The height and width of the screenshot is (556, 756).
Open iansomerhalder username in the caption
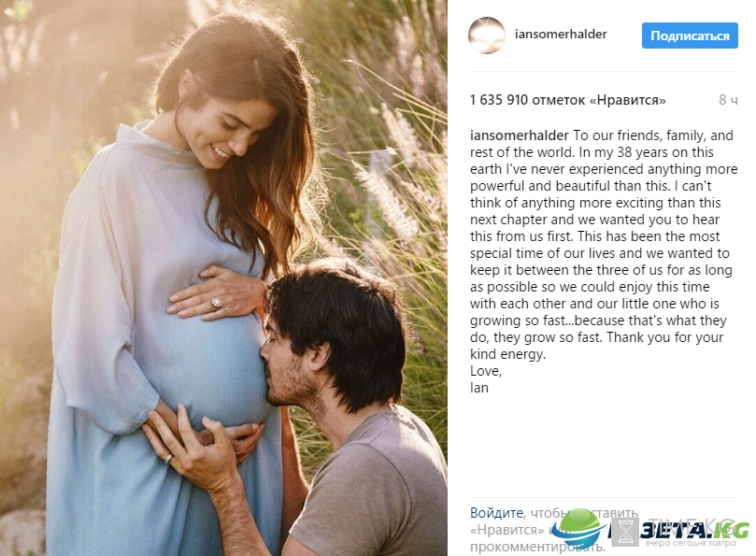520,135
